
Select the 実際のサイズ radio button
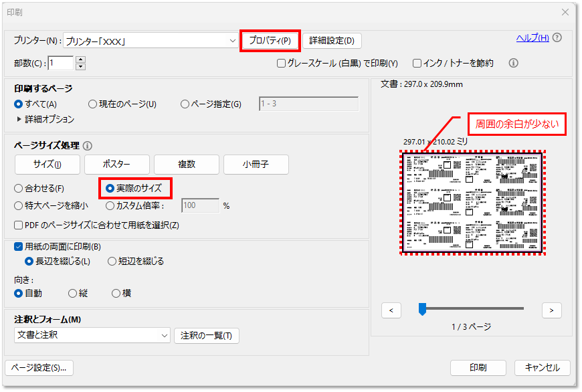click(110, 189)
